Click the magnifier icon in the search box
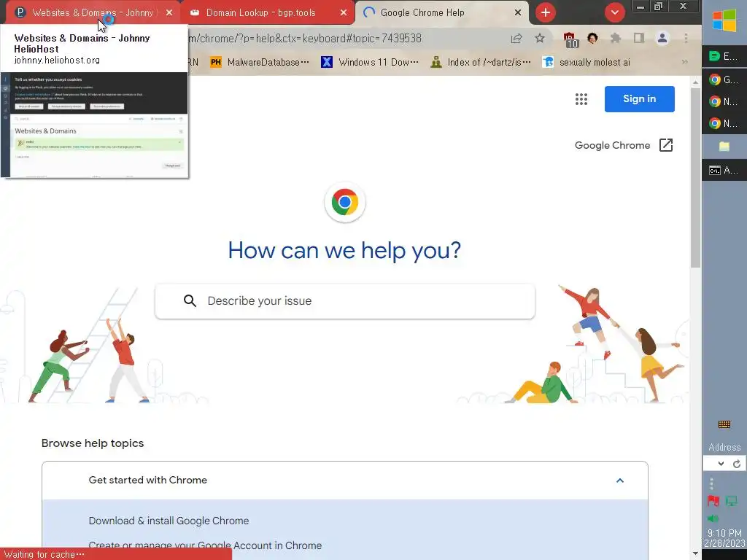Viewport: 747px width, 560px height. (190, 301)
